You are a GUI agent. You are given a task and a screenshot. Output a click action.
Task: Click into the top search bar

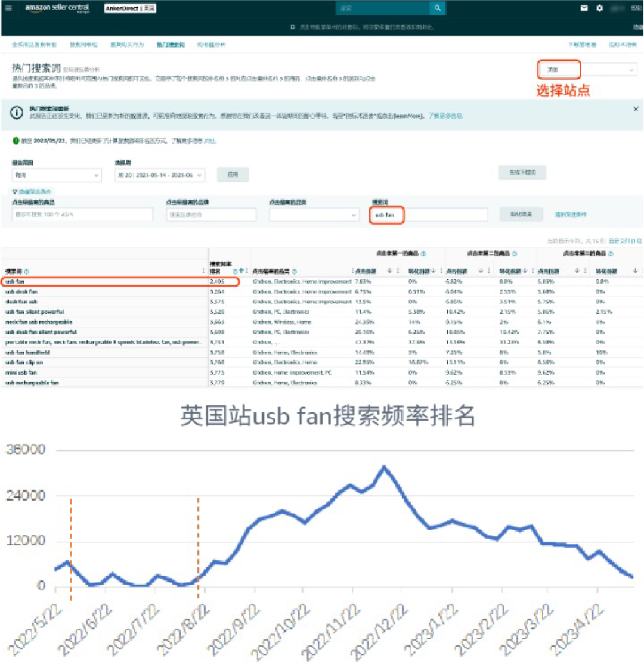tap(383, 8)
